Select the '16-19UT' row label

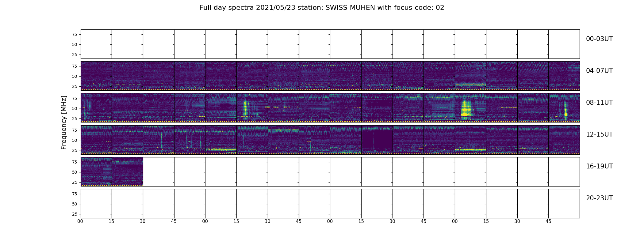point(599,166)
